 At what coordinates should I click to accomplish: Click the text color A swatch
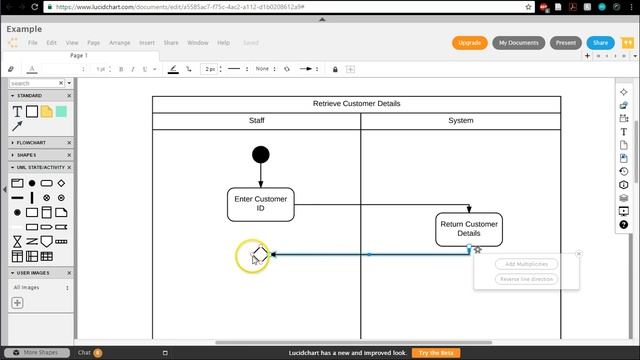32,69
